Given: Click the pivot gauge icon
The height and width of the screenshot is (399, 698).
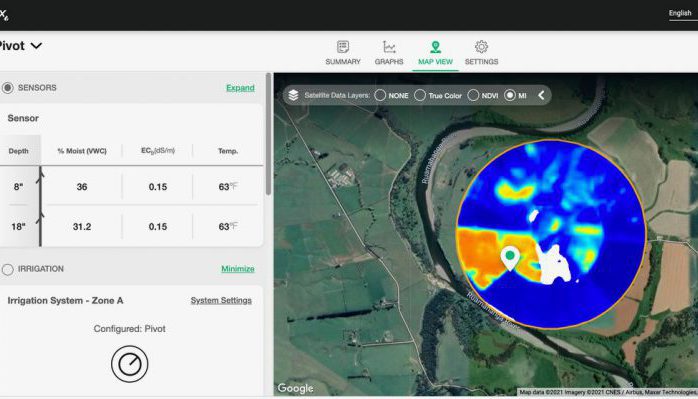Looking at the screenshot, I should pos(130,364).
